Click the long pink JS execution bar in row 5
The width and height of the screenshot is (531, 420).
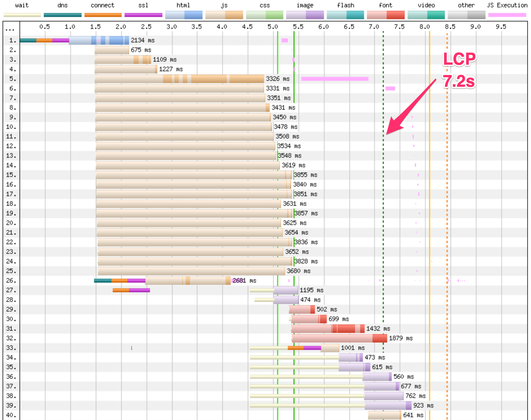coord(335,79)
